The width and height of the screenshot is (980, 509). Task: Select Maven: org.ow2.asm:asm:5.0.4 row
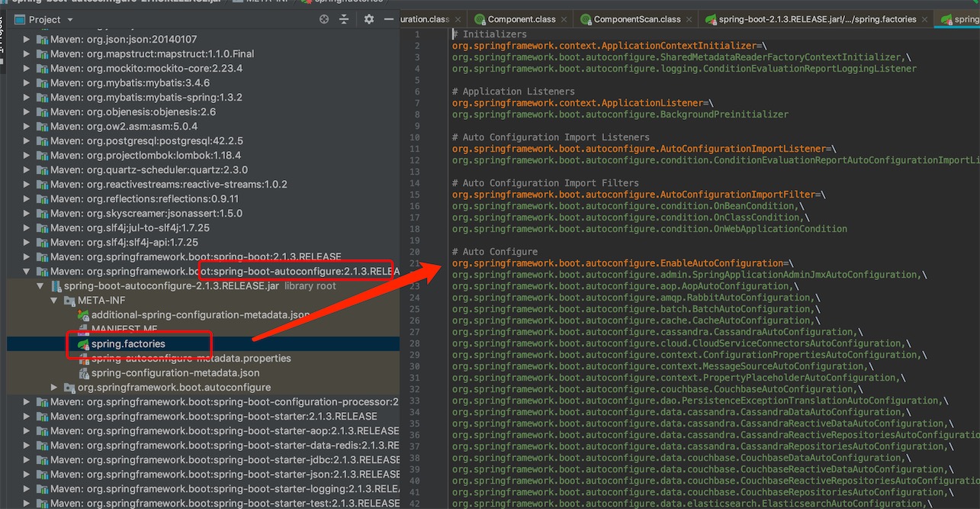tap(203, 126)
